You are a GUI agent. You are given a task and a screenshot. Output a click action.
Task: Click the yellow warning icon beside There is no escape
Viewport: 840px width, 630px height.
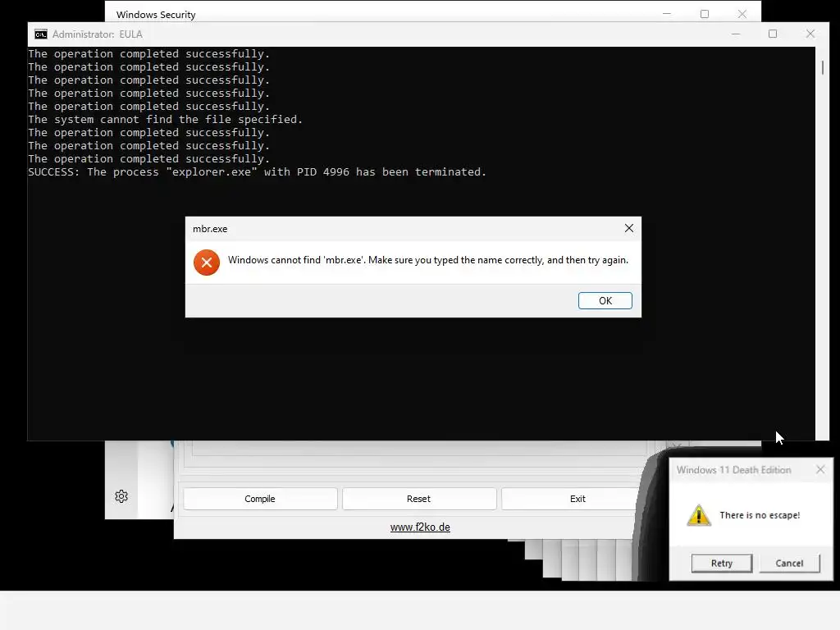pyautogui.click(x=699, y=515)
